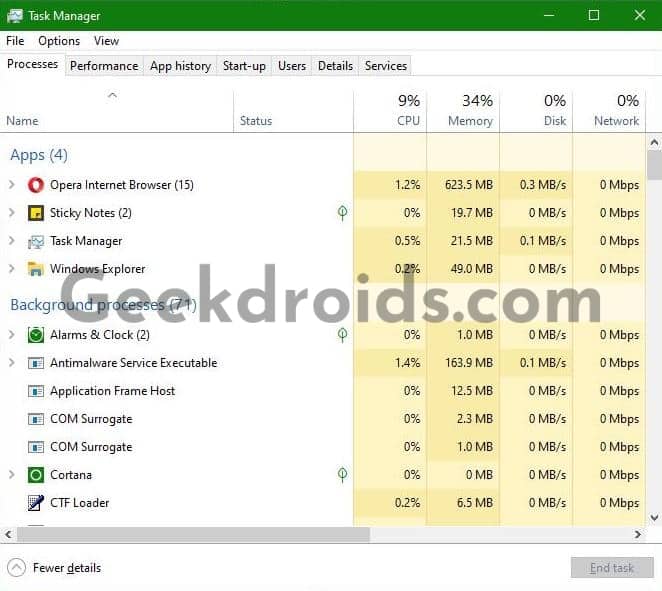Click the Alarms & Clock icon
The height and width of the screenshot is (591, 662).
click(36, 335)
